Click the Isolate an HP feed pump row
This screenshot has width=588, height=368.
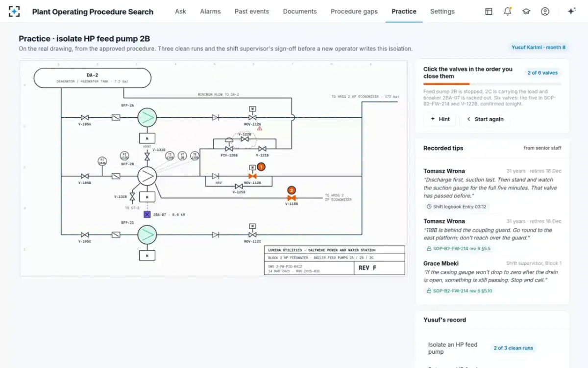point(492,348)
